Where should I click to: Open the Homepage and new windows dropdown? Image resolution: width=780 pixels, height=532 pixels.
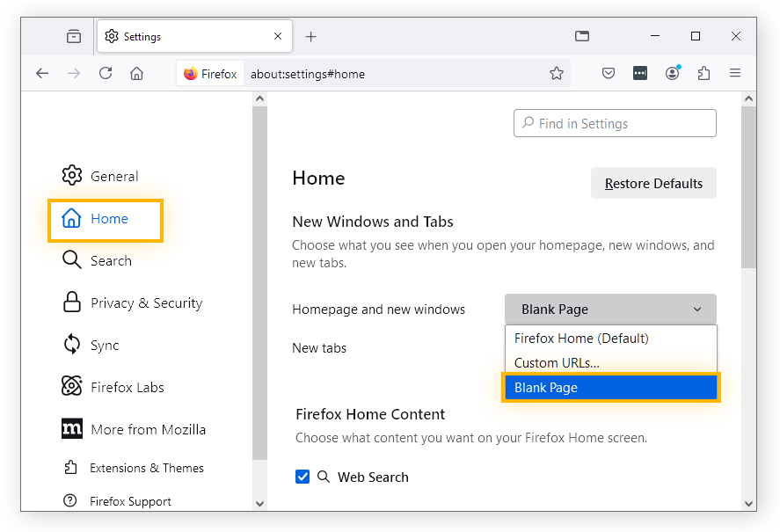609,309
